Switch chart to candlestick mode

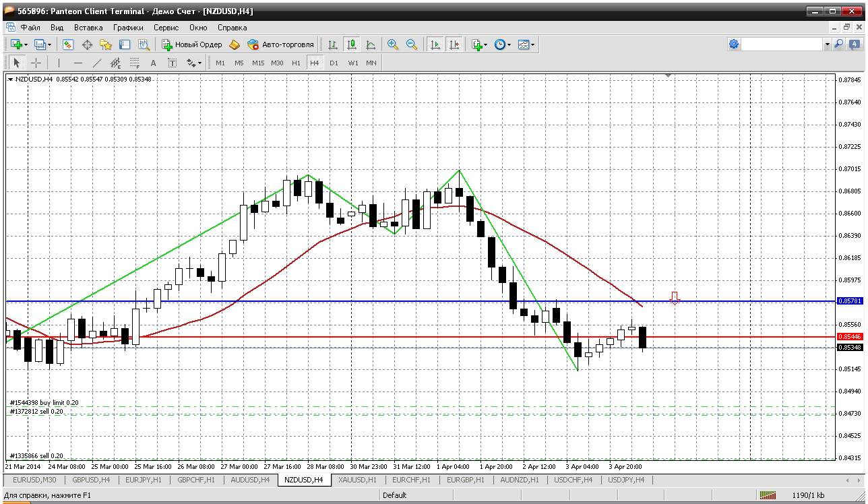[352, 44]
